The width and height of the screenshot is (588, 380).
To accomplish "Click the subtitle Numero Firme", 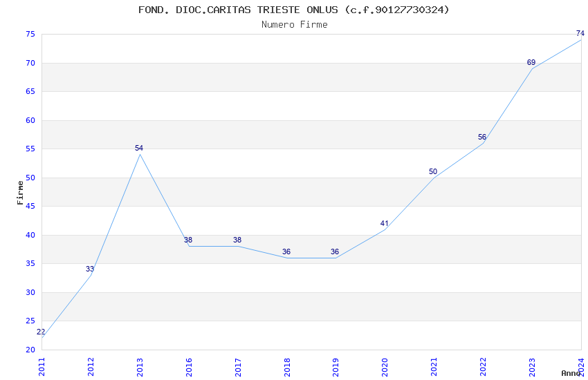I will point(295,25).
